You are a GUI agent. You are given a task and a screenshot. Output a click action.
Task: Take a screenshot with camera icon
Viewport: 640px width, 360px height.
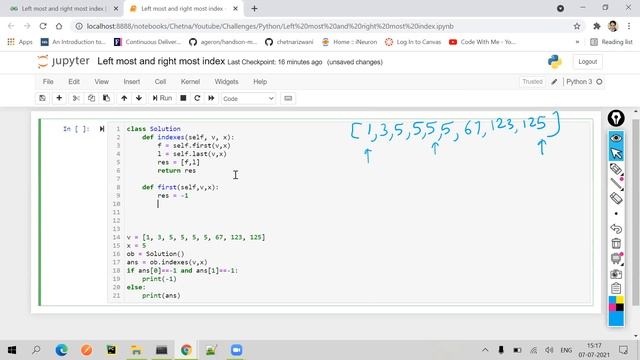pyautogui.click(x=616, y=273)
